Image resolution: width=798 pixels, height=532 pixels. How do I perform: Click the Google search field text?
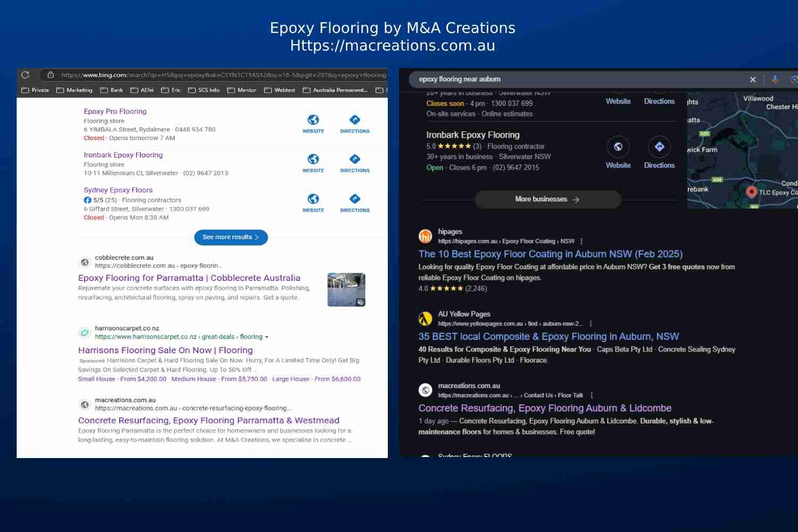pos(460,79)
